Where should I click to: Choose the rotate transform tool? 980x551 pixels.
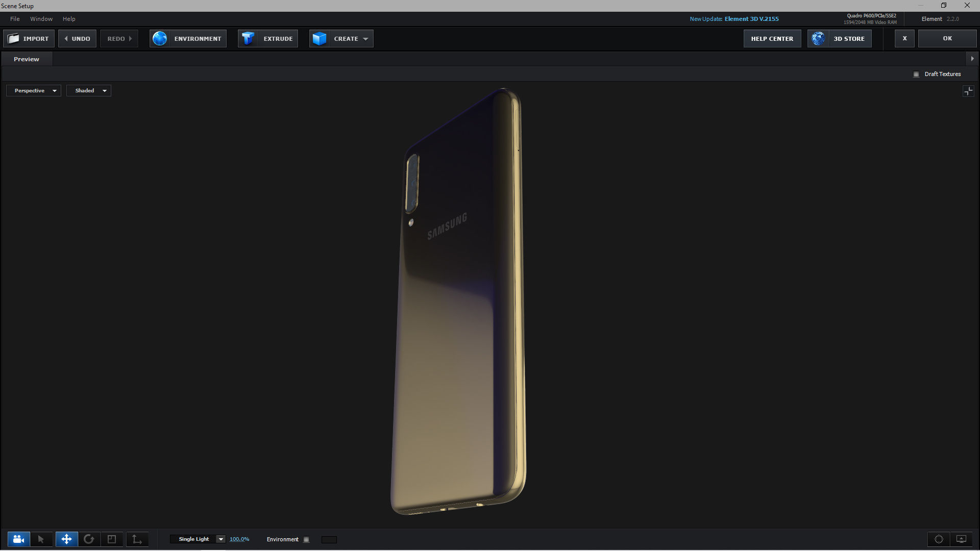click(x=89, y=539)
